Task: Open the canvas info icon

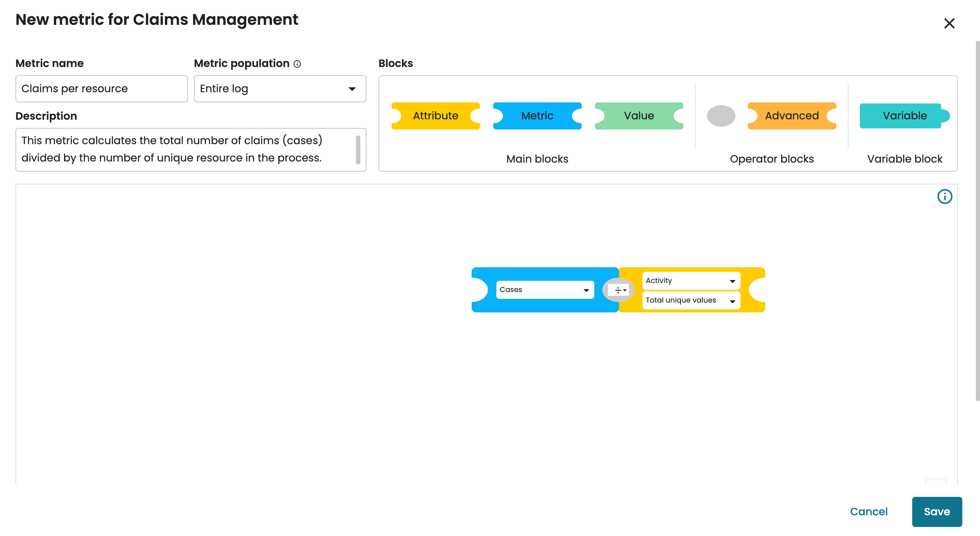Action: pos(944,196)
